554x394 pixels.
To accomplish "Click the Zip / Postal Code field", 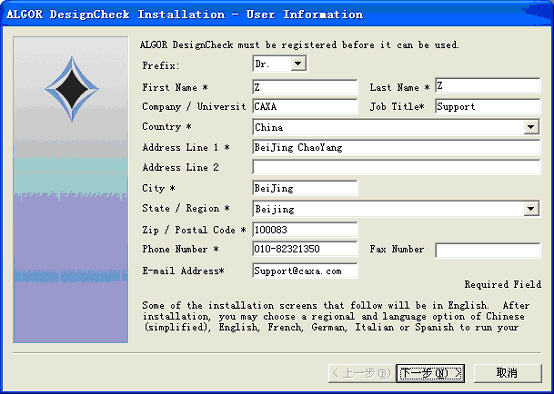I will 306,230.
